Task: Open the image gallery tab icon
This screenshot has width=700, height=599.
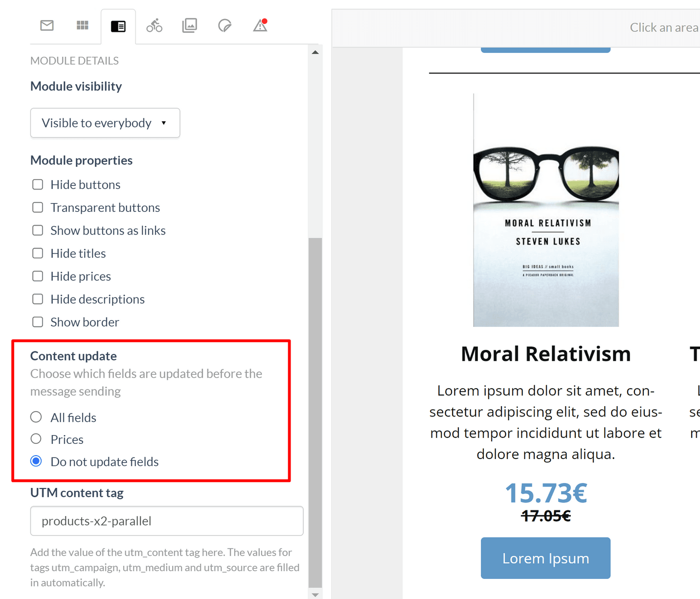Action: click(190, 25)
